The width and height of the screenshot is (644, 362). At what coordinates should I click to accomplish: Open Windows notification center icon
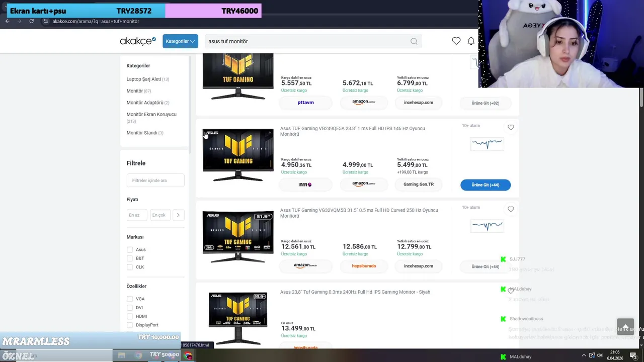pos(633,355)
